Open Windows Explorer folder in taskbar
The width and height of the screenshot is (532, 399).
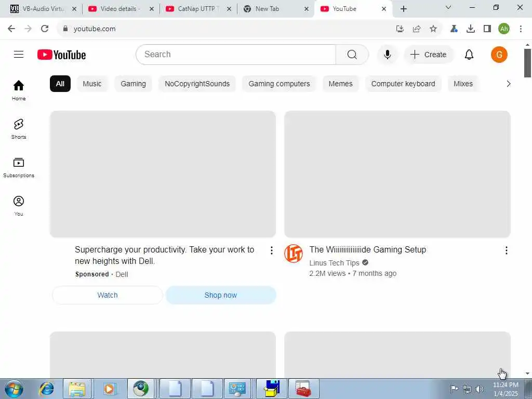77,389
